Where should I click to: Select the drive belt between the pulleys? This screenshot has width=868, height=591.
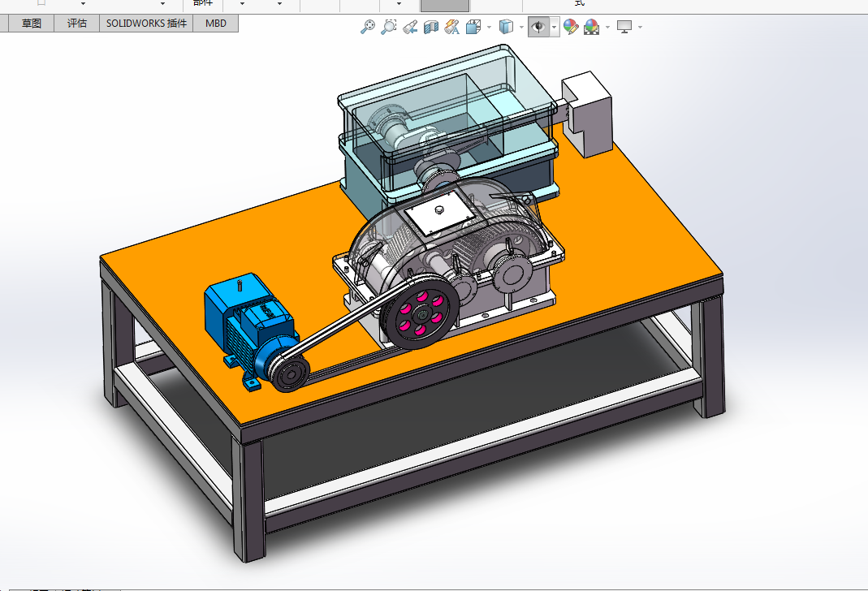[x=349, y=325]
